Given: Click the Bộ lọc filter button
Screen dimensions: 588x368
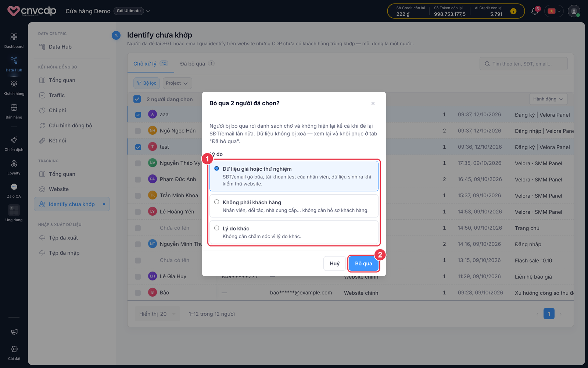Looking at the screenshot, I should pos(147,83).
